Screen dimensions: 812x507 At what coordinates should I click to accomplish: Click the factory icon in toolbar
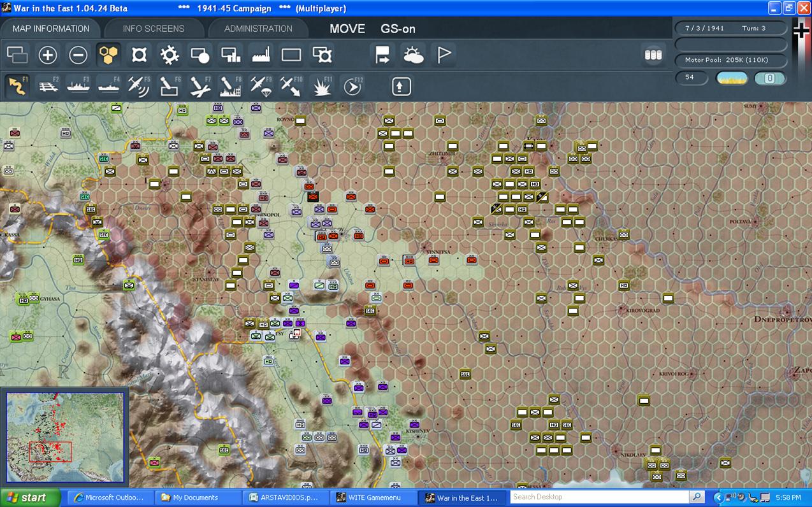point(261,55)
